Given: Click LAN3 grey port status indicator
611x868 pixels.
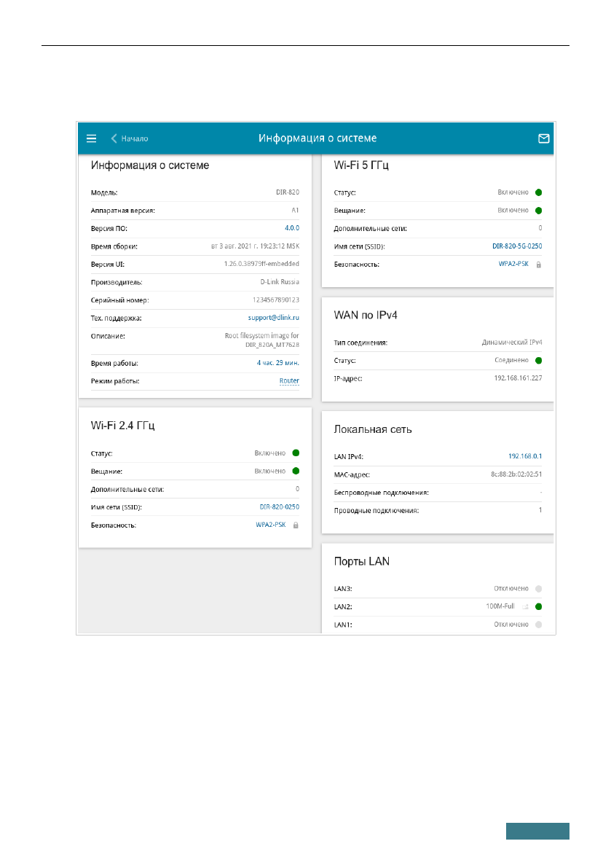Looking at the screenshot, I should click(x=539, y=588).
